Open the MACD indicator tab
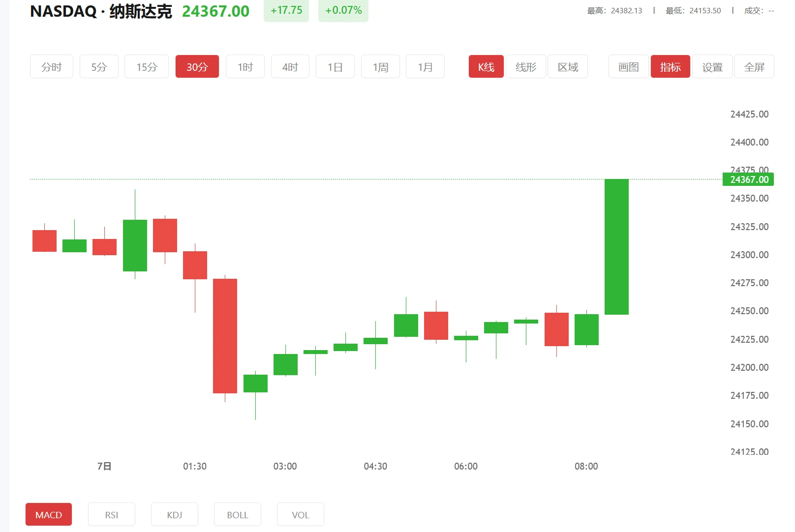The height and width of the screenshot is (532, 795). point(48,514)
